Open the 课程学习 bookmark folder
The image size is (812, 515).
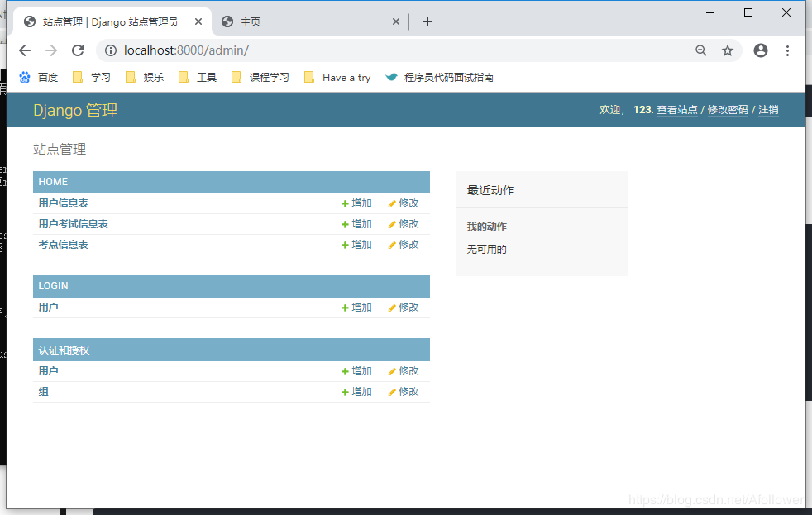[260, 77]
